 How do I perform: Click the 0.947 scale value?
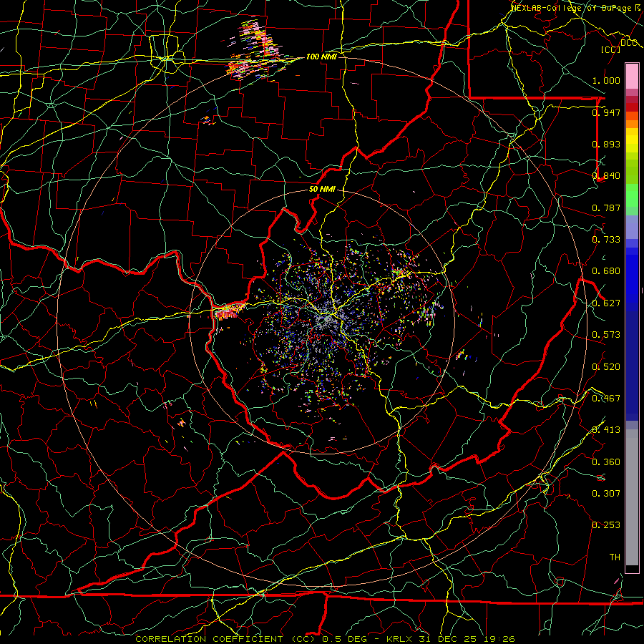[606, 112]
